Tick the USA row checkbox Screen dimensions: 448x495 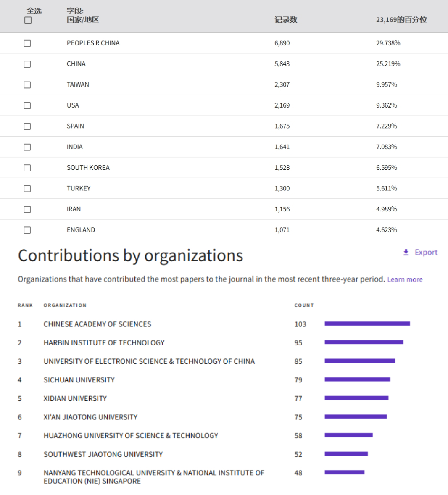coord(27,105)
